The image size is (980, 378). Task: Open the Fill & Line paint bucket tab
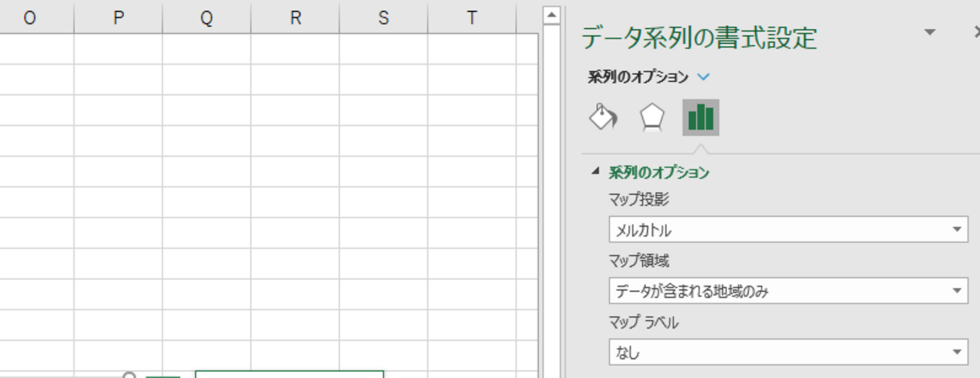click(602, 117)
